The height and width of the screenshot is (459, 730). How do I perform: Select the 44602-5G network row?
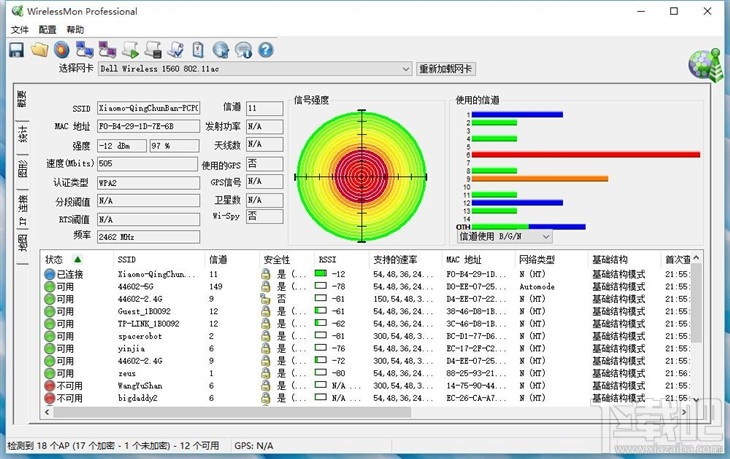click(x=365, y=287)
